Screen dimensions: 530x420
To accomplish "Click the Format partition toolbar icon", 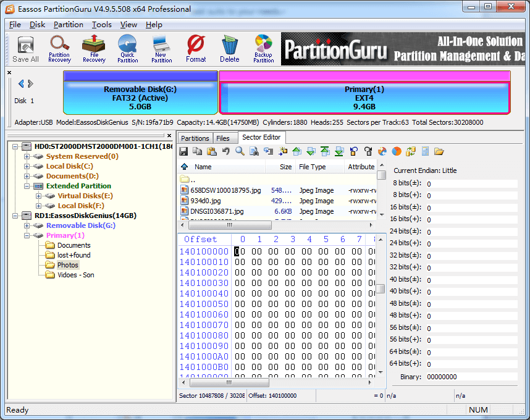I will click(196, 49).
